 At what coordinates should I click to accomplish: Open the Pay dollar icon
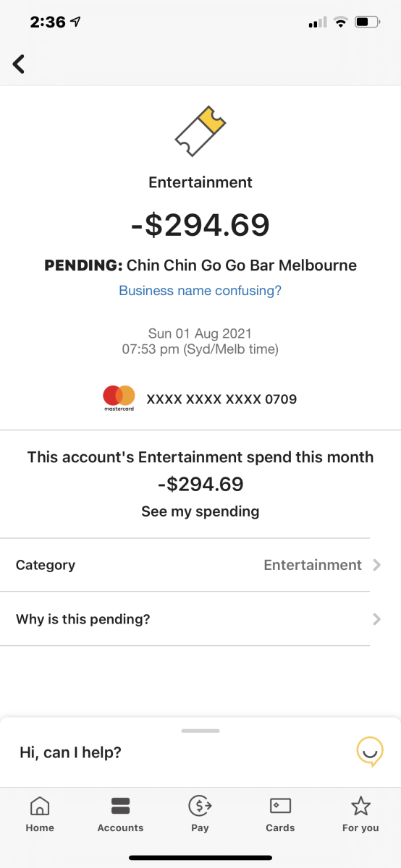coord(200,806)
